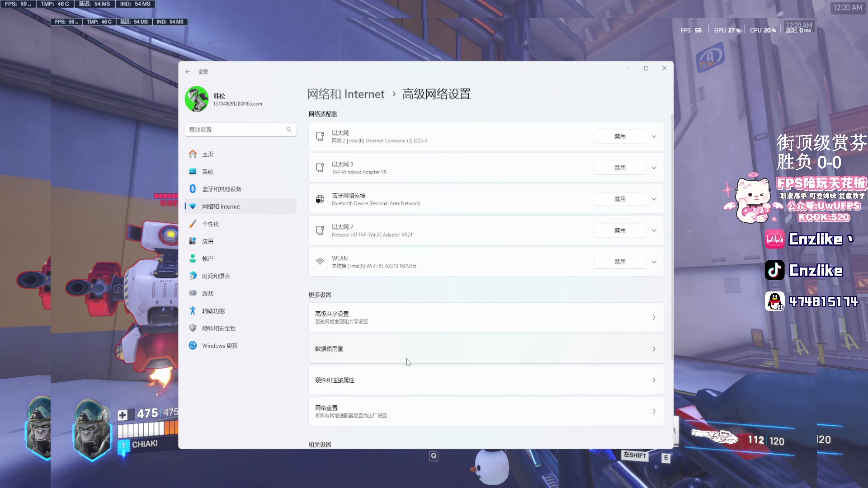Close the Settings window
This screenshot has width=868, height=488.
click(x=664, y=68)
